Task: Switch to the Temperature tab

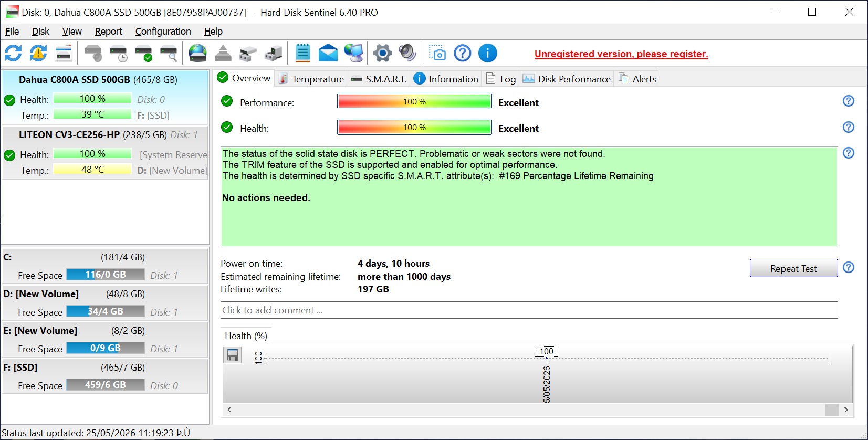Action: [311, 79]
